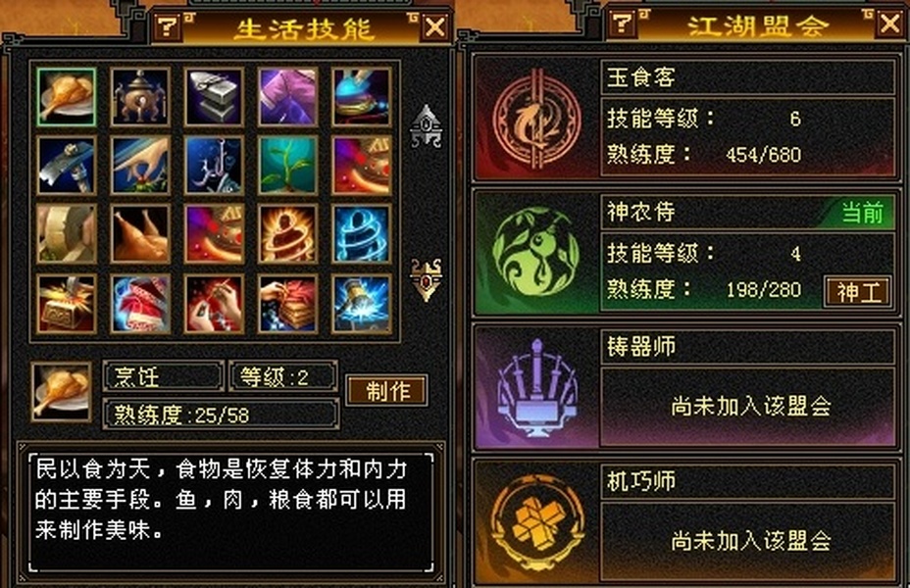Select the green sprout planting skill
The width and height of the screenshot is (910, 588).
[x=288, y=166]
